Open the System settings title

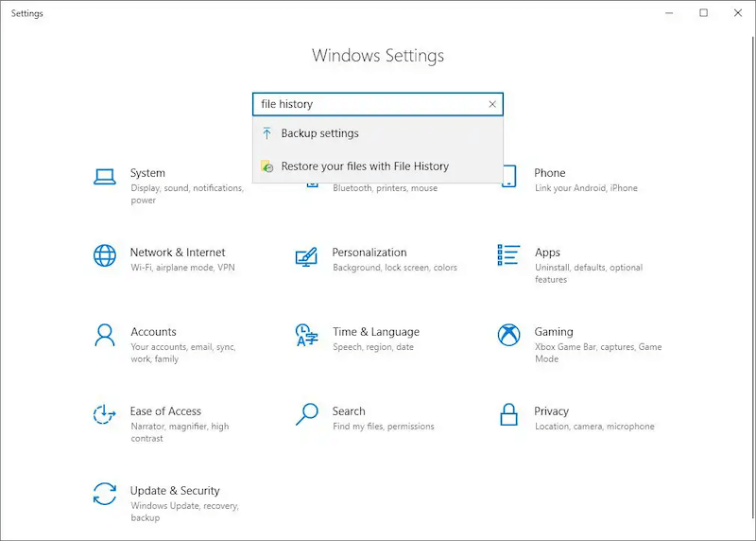pyautogui.click(x=147, y=173)
